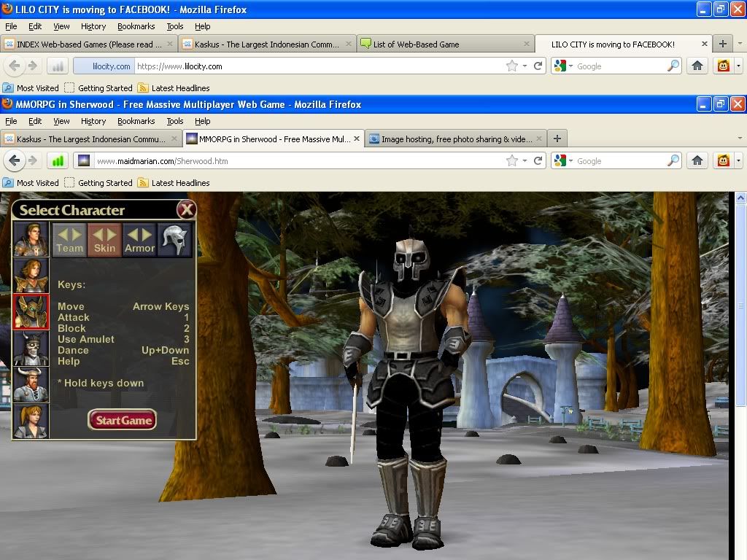Click search magnifier in Sherwood window

point(673,161)
